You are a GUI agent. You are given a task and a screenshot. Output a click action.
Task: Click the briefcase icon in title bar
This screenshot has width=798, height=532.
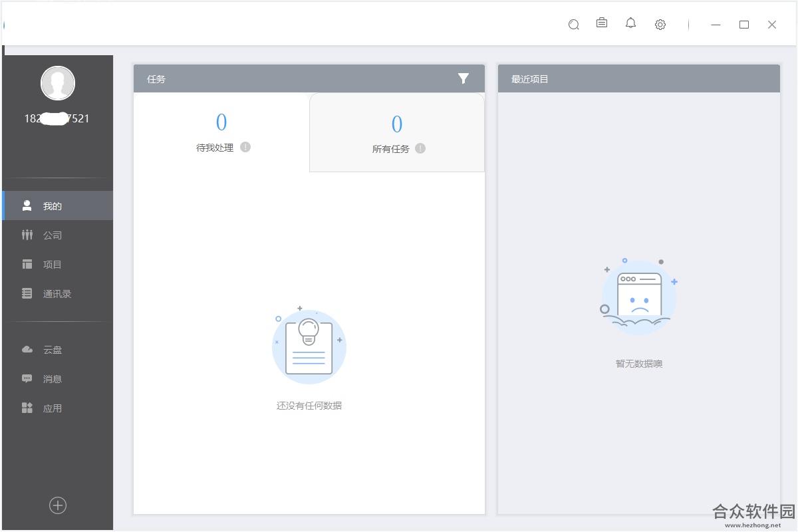click(x=602, y=23)
